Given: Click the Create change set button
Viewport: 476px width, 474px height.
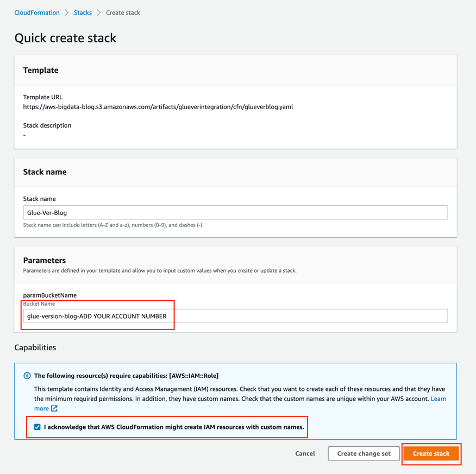Looking at the screenshot, I should coord(364,453).
